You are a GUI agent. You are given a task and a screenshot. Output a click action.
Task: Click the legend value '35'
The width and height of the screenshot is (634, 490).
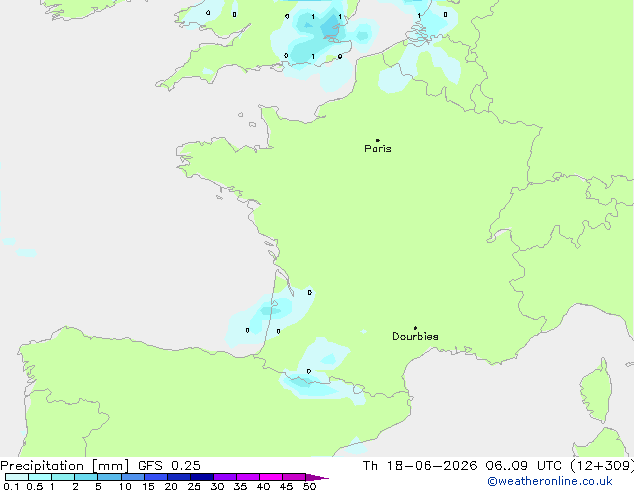point(240,486)
